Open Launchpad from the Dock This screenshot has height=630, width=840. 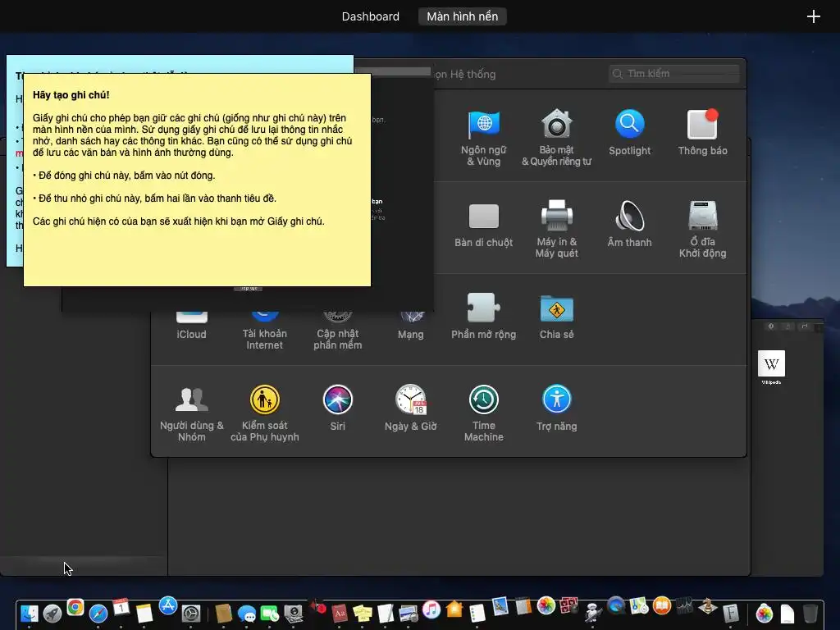(52, 612)
